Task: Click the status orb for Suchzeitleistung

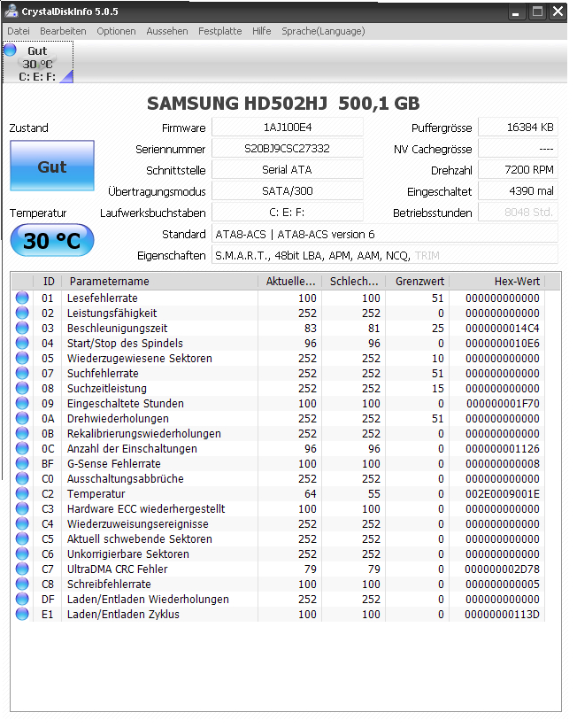Action: click(x=22, y=388)
